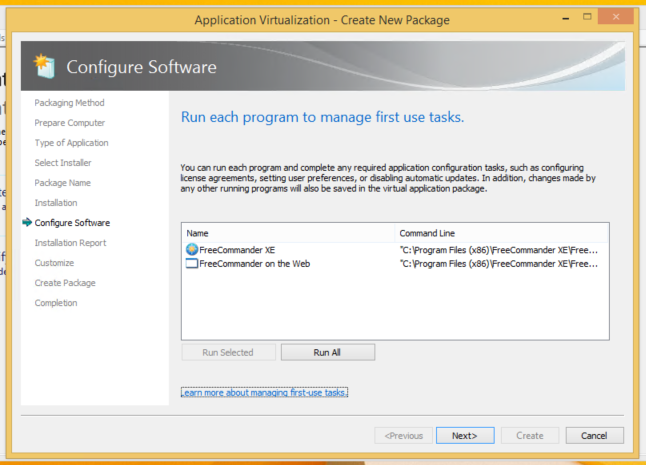The width and height of the screenshot is (646, 465).
Task: Click the FreeCommander on the Web icon
Action: click(192, 264)
